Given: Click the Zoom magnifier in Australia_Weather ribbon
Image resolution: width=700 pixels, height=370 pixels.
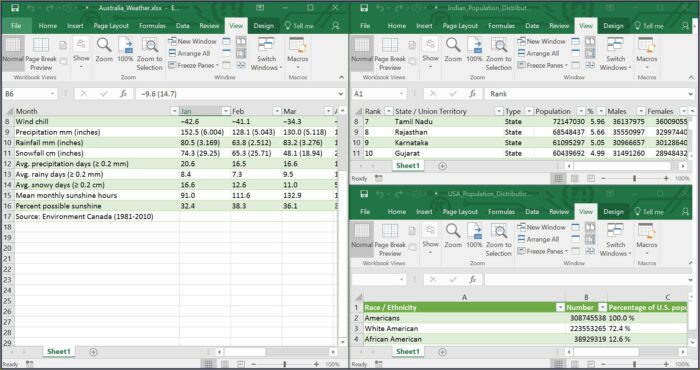Looking at the screenshot, I should tap(104, 50).
